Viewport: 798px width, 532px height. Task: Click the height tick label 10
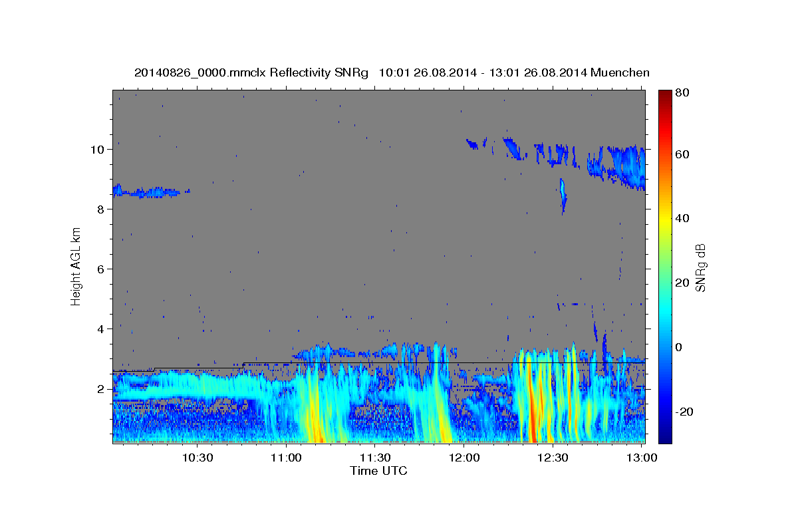[x=97, y=150]
